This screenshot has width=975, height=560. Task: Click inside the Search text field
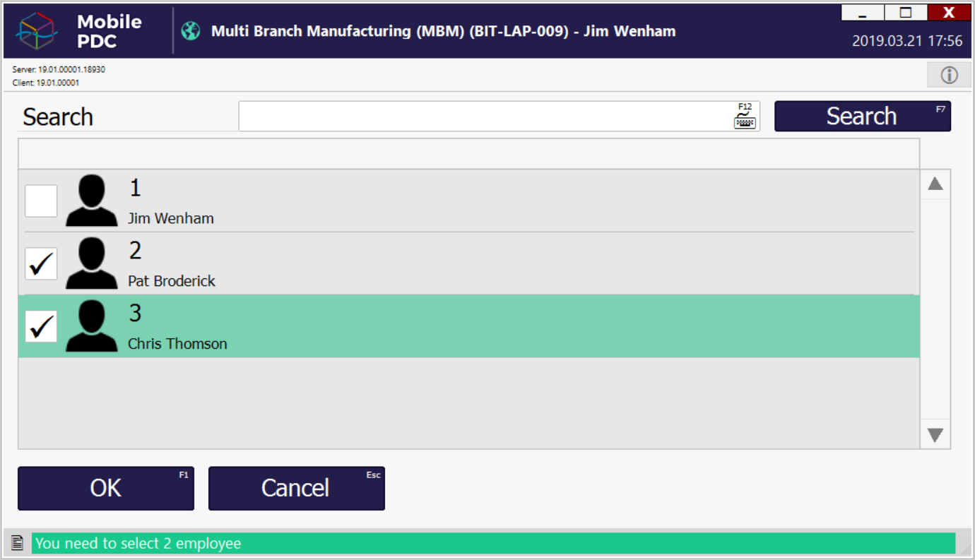point(484,117)
